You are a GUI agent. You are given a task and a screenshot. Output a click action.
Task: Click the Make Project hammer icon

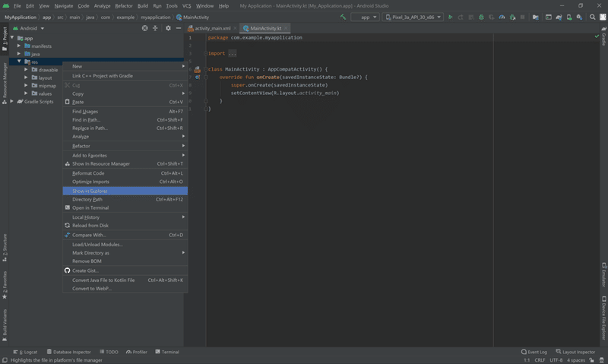343,17
